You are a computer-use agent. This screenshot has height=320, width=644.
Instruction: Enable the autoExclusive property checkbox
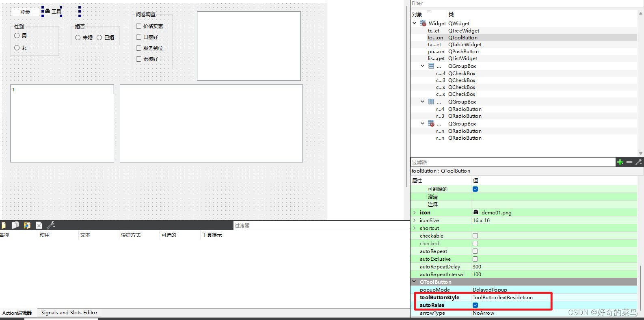tap(475, 259)
